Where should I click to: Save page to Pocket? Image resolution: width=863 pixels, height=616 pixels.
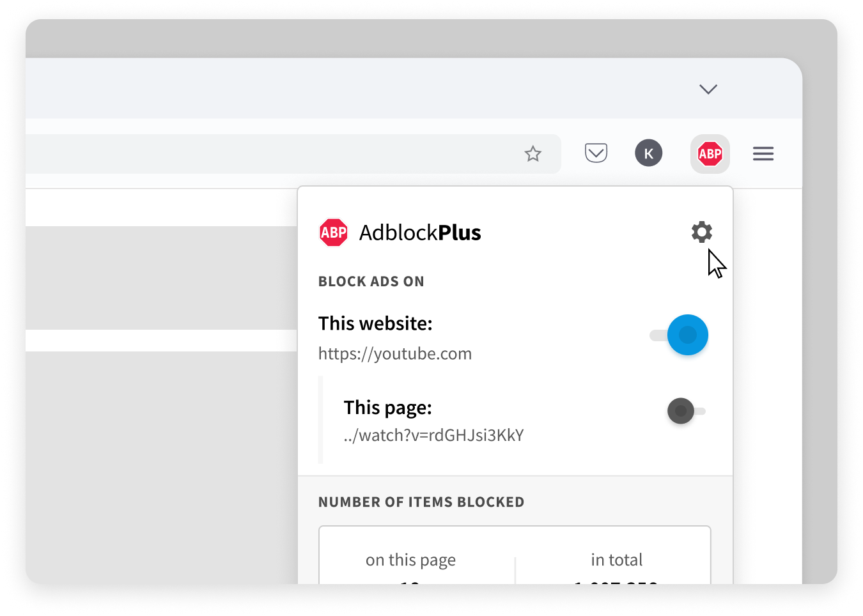596,153
